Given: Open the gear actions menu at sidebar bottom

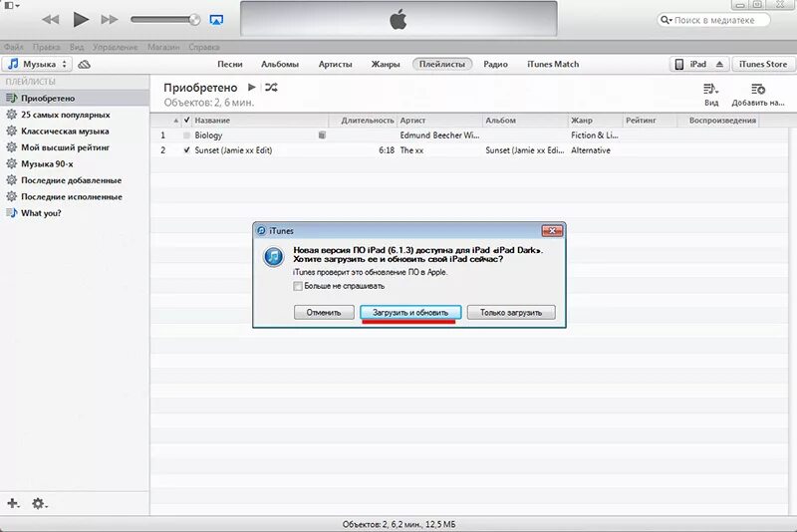Looking at the screenshot, I should click(x=39, y=503).
